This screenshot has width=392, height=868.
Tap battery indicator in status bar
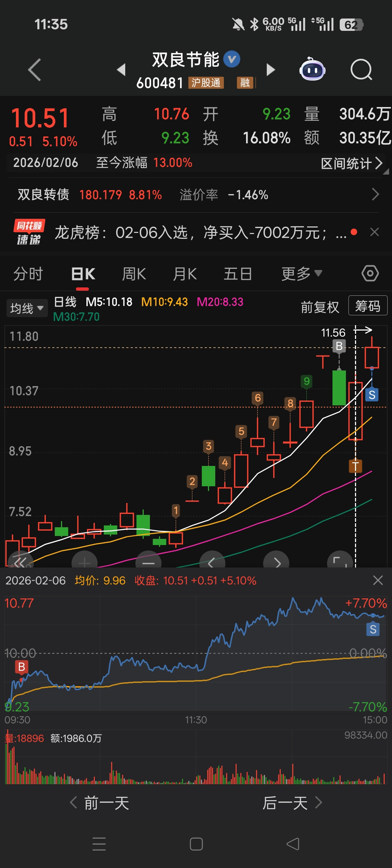[351, 25]
